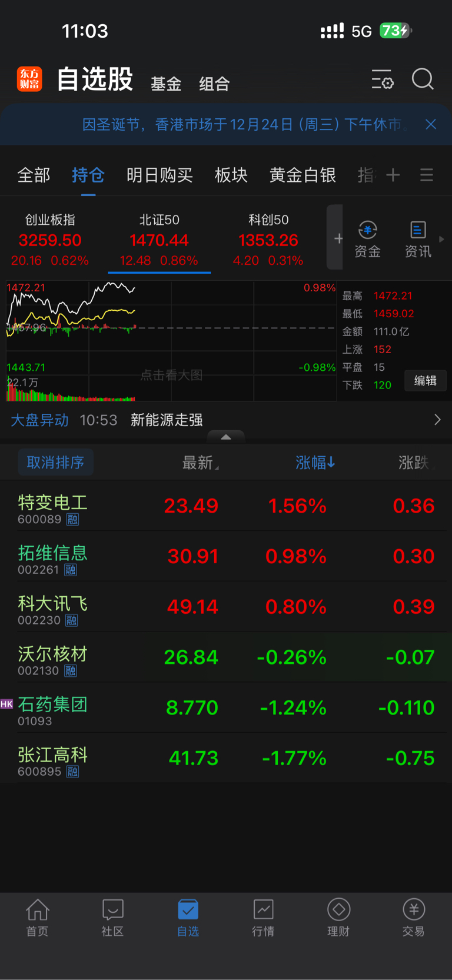Open the 资金 capital flow icon
The image size is (452, 980).
pyautogui.click(x=368, y=240)
